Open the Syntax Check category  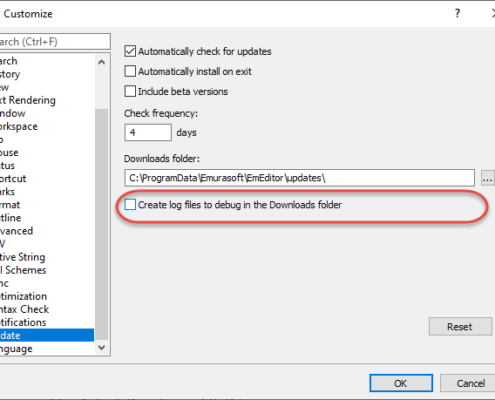click(x=24, y=309)
